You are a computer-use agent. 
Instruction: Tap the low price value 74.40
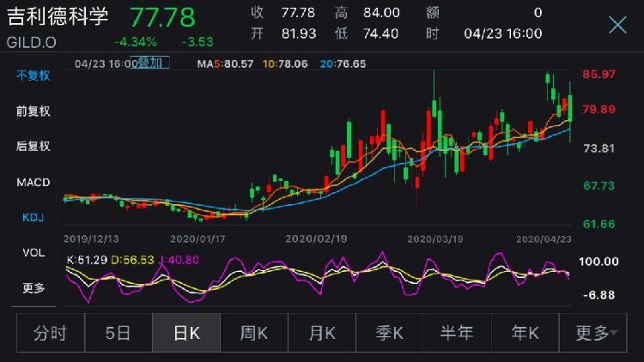380,33
